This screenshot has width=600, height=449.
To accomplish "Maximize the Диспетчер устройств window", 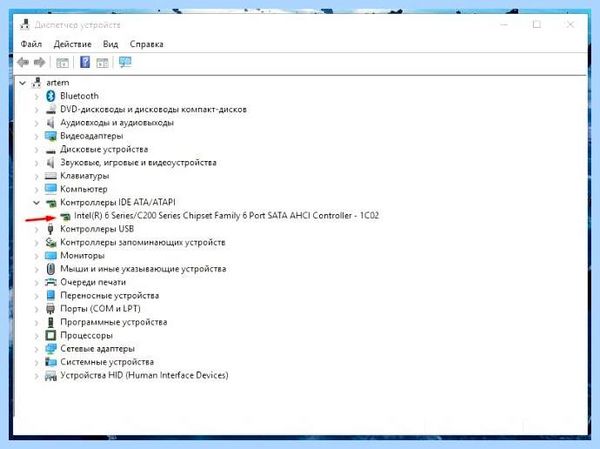I will (x=536, y=24).
